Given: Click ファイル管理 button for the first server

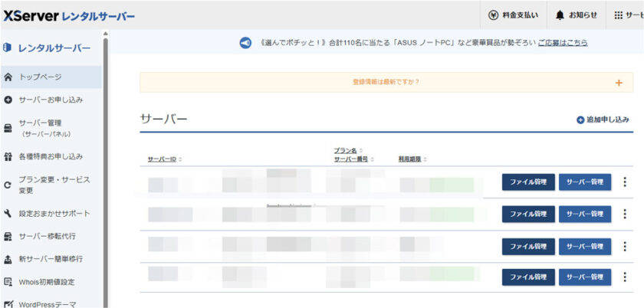Looking at the screenshot, I should 528,182.
